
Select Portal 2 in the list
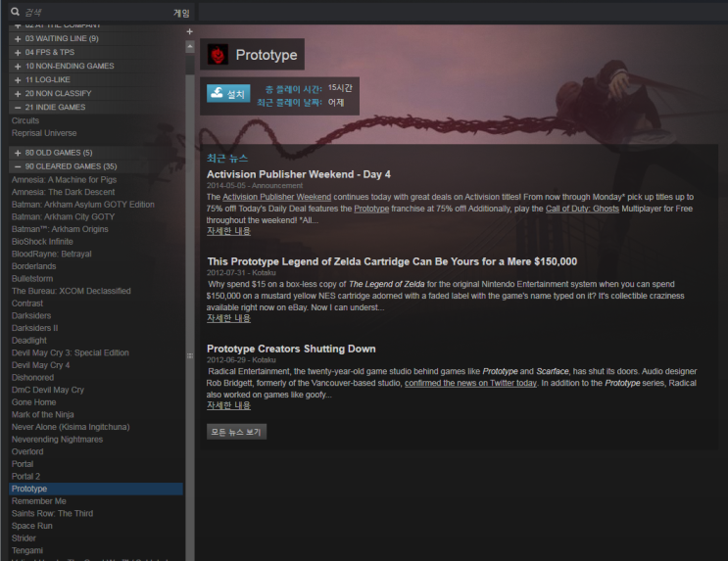[25, 477]
